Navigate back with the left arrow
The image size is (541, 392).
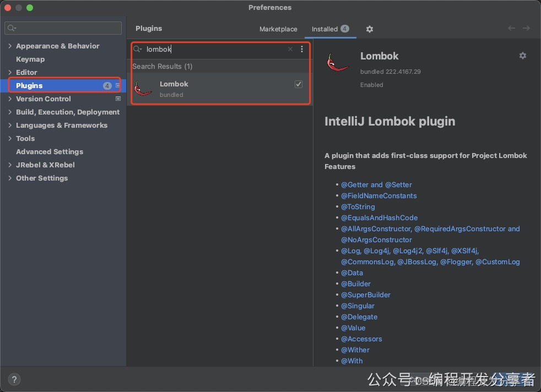pyautogui.click(x=511, y=28)
